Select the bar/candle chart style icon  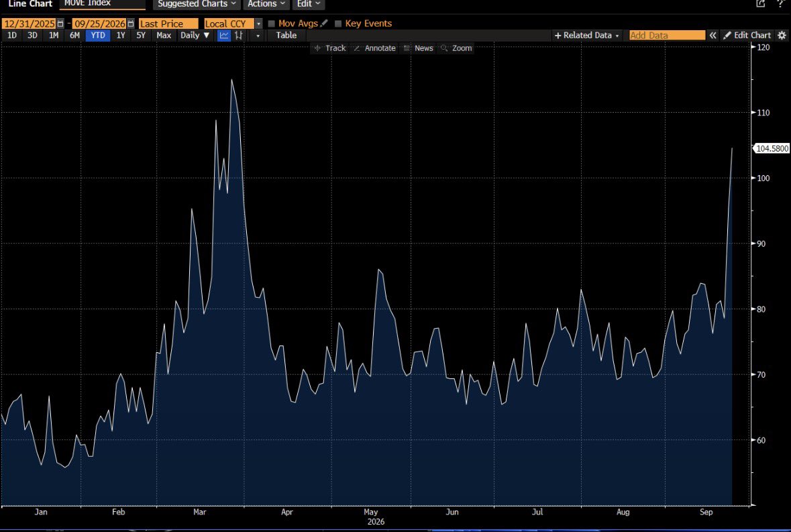239,36
